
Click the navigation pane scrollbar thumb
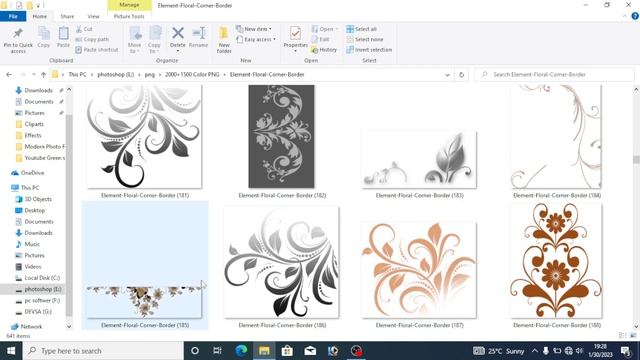(x=69, y=216)
